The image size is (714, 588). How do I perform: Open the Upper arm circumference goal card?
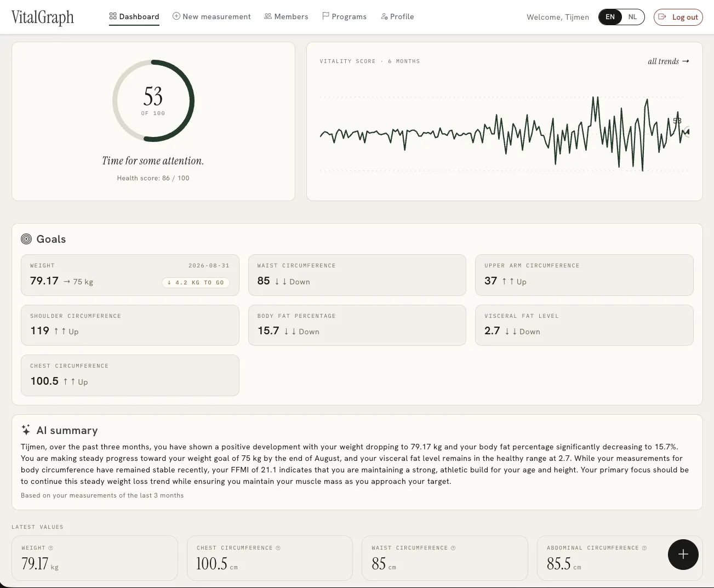pos(584,275)
